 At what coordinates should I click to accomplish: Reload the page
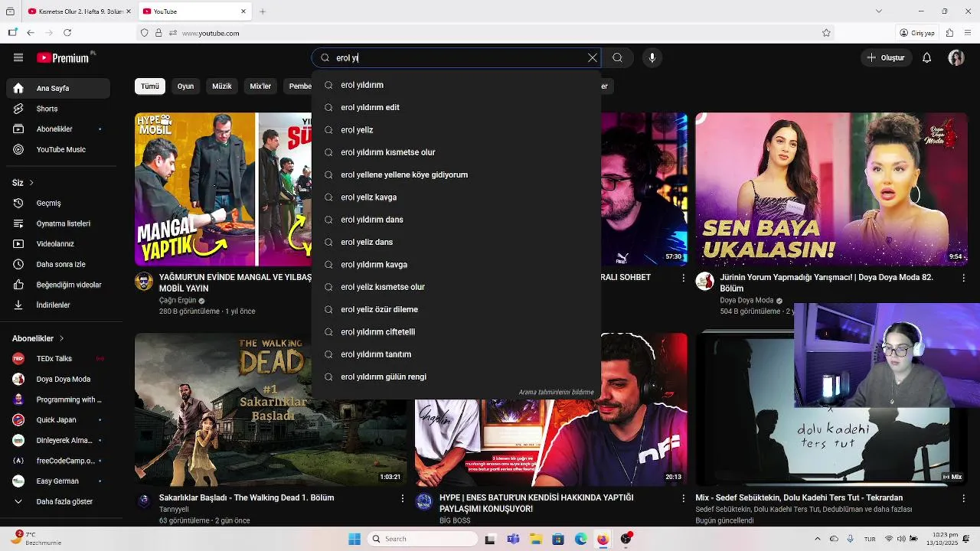[x=67, y=33]
